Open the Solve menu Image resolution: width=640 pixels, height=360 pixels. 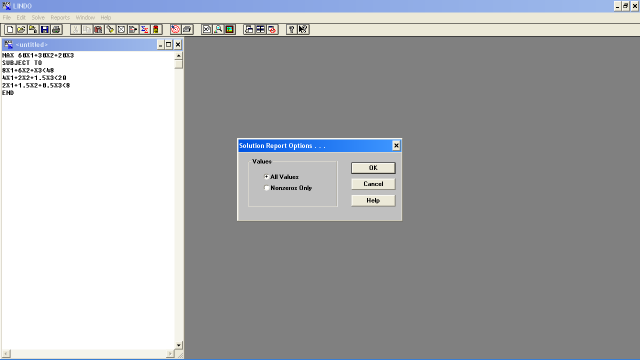38,18
